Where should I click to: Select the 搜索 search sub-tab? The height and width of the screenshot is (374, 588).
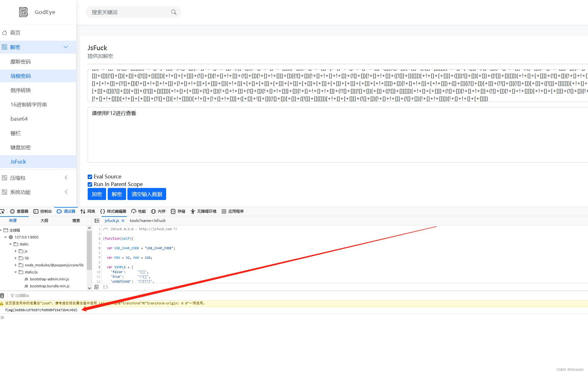(x=76, y=221)
